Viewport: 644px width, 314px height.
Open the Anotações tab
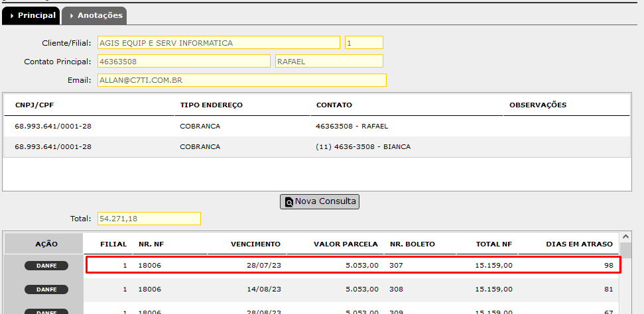pos(94,16)
